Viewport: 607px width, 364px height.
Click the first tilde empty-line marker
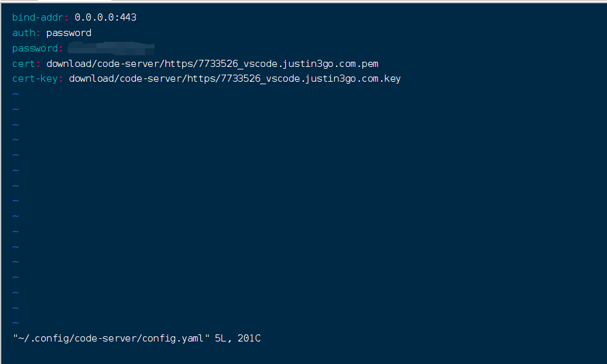(15, 94)
